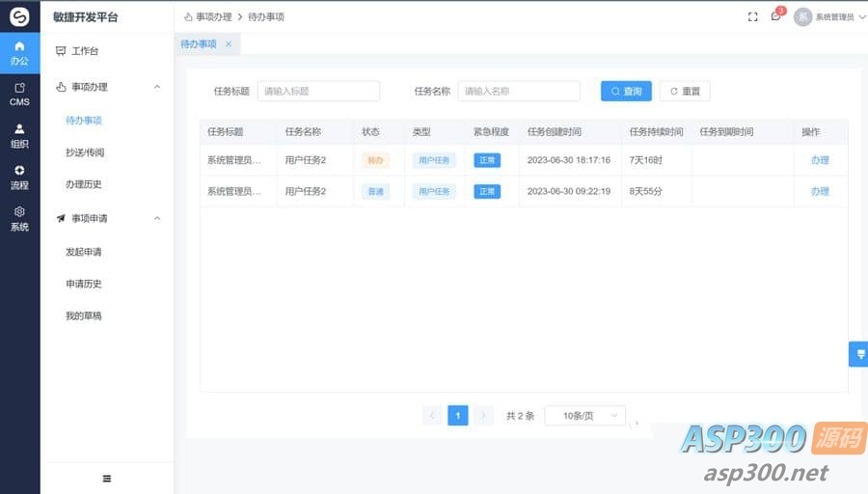
Task: Click the blue floating tab on right edge
Action: [857, 354]
